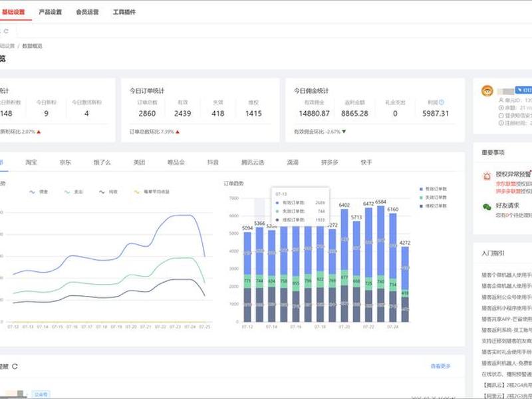The height and width of the screenshot is (399, 532).
Task: Click the 4272 last order trend bar
Action: 405,284
